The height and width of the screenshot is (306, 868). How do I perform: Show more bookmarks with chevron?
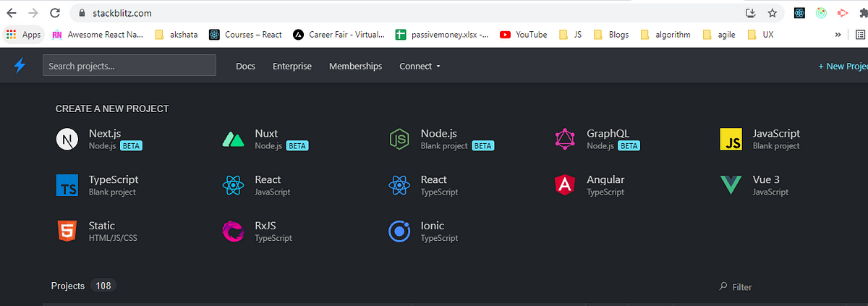point(838,34)
